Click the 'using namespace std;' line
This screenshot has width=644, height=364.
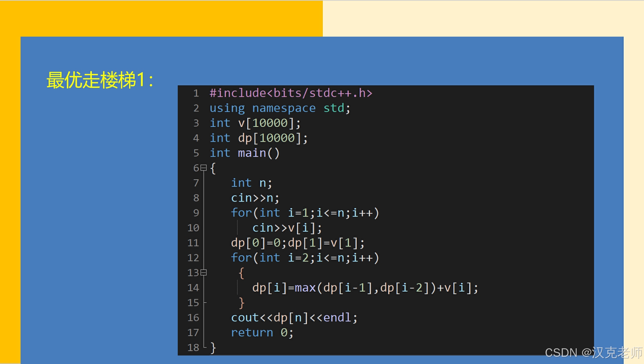click(x=280, y=108)
